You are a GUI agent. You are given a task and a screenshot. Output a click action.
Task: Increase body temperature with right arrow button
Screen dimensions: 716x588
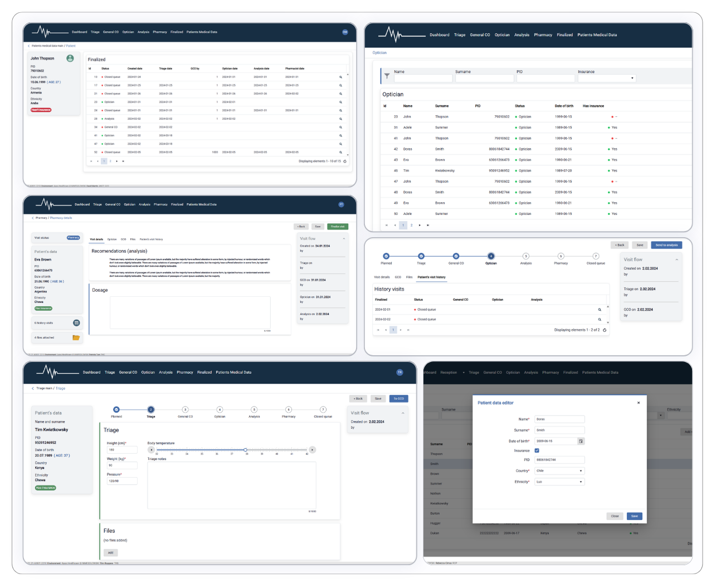(x=312, y=449)
